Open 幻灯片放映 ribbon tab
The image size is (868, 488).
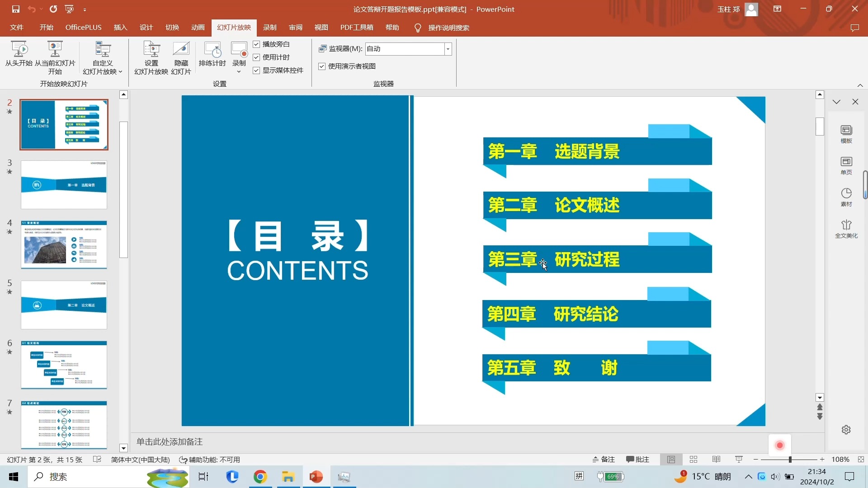click(233, 28)
